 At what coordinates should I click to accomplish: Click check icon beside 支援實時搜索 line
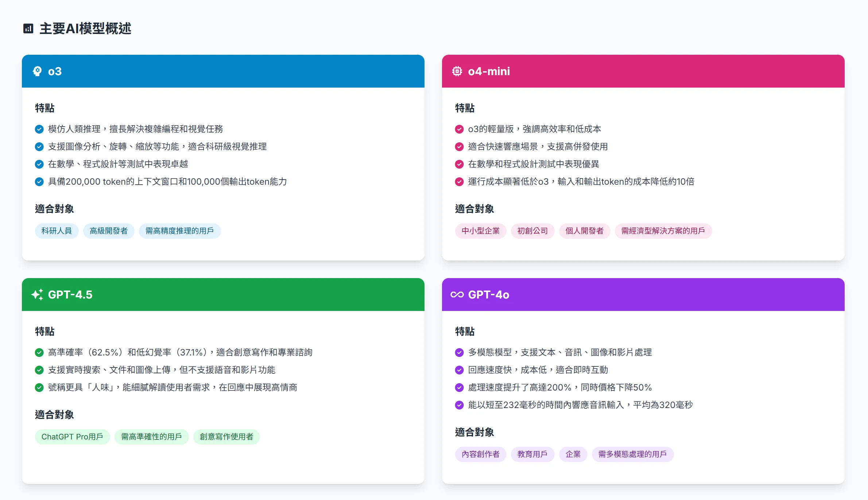[x=39, y=370]
